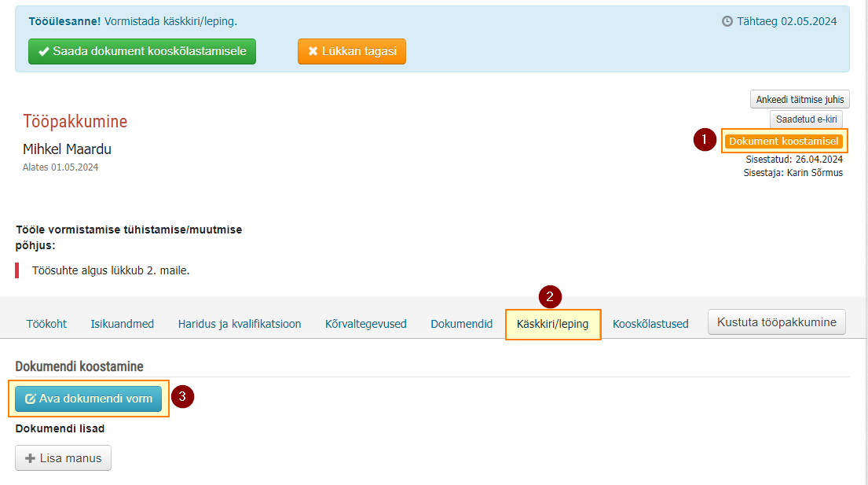Click the clock icon beside Tähtaeg
The width and height of the screenshot is (868, 485).
pos(727,21)
